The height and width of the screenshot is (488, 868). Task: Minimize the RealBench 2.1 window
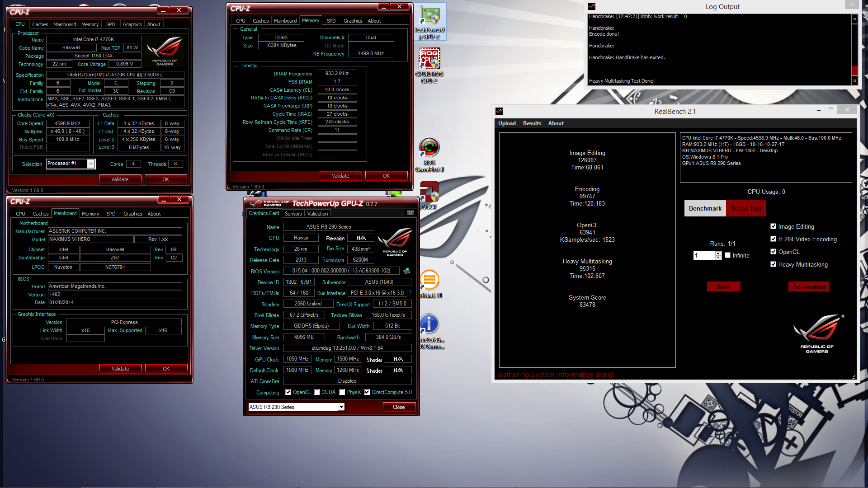tap(819, 110)
